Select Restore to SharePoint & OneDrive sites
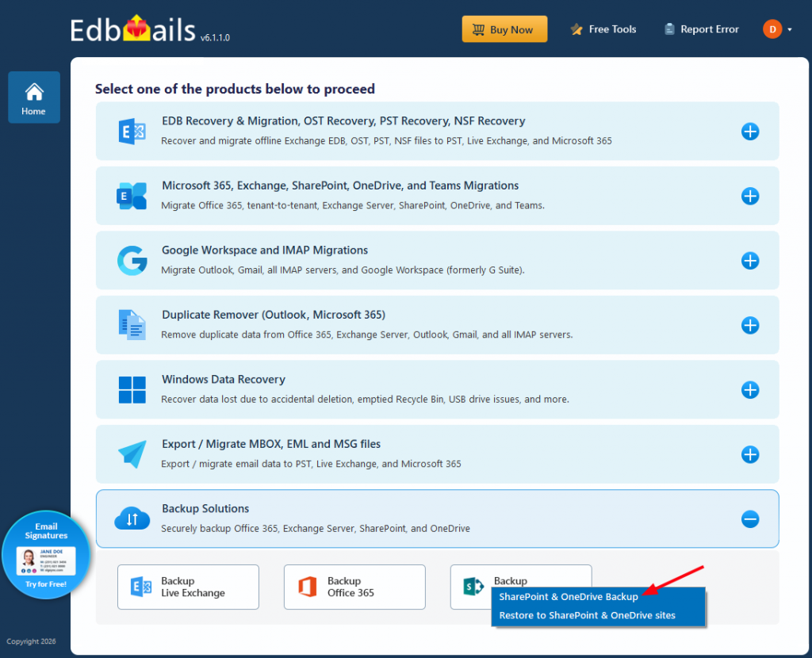 588,615
